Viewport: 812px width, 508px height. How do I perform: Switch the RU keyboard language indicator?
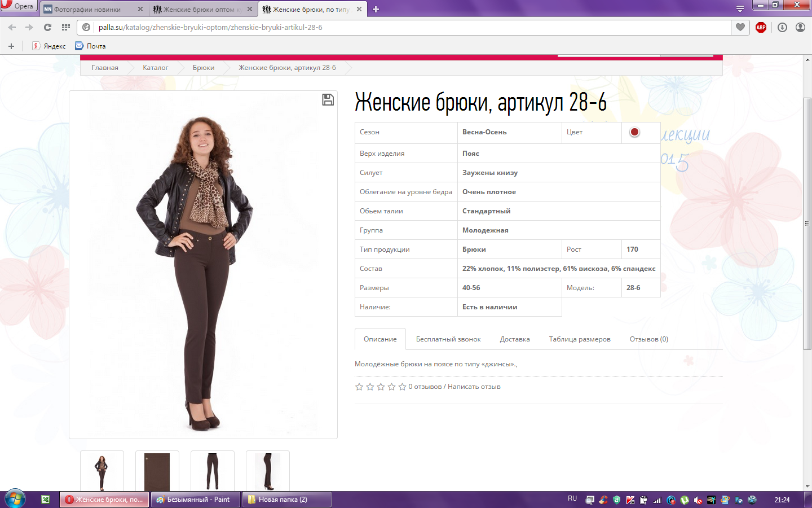(x=572, y=499)
